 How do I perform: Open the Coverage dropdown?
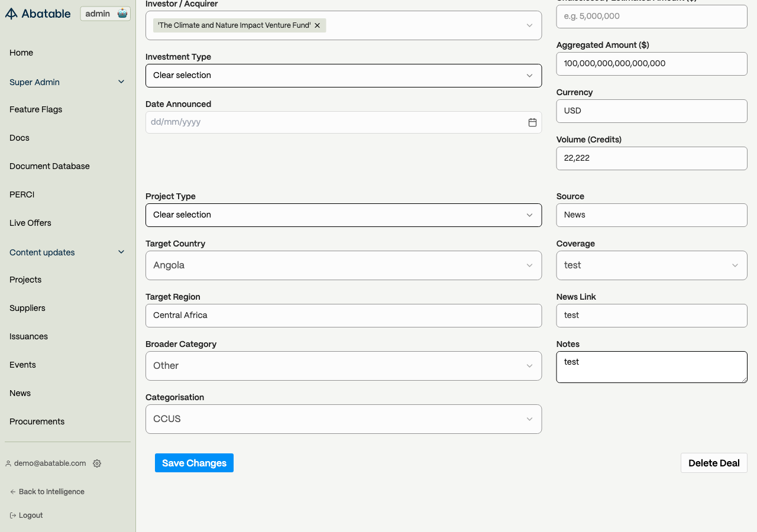coord(652,265)
